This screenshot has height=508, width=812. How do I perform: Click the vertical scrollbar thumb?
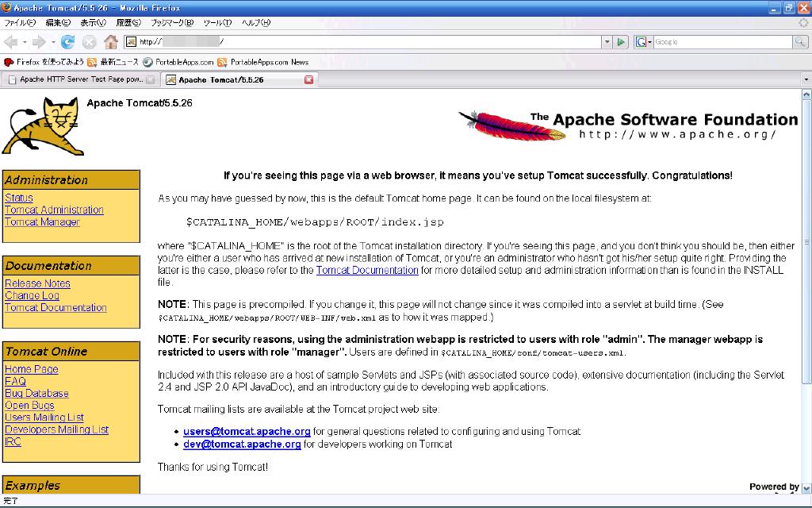[806, 241]
